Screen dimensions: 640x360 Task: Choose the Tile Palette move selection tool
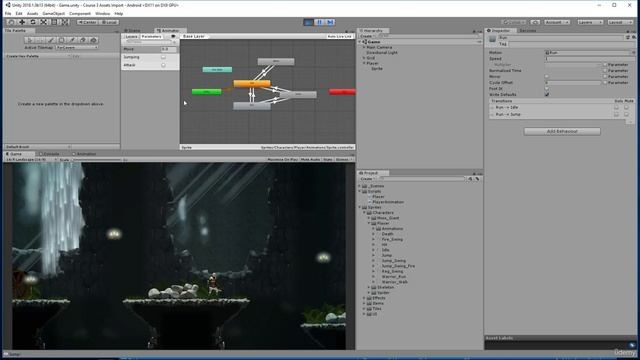point(40,40)
